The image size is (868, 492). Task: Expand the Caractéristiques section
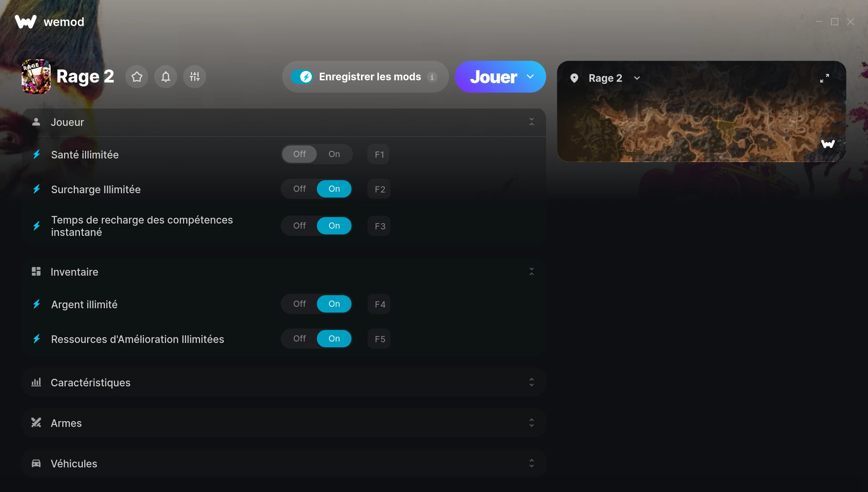284,382
